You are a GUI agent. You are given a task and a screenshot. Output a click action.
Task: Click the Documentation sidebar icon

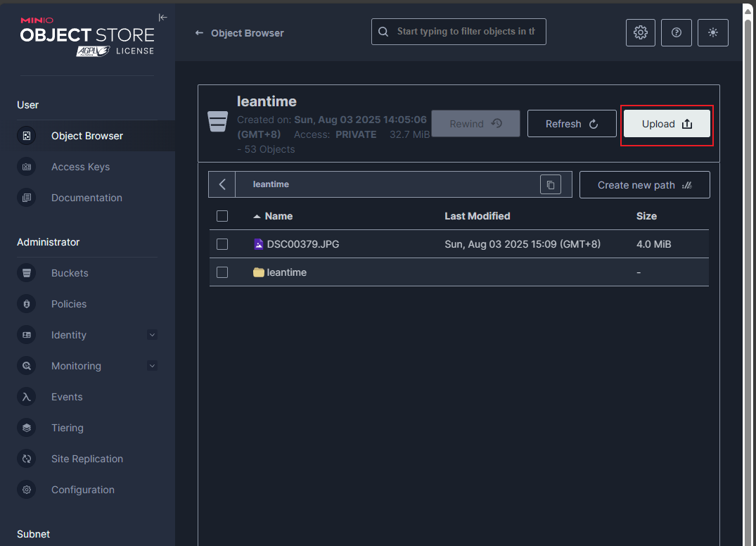click(27, 198)
